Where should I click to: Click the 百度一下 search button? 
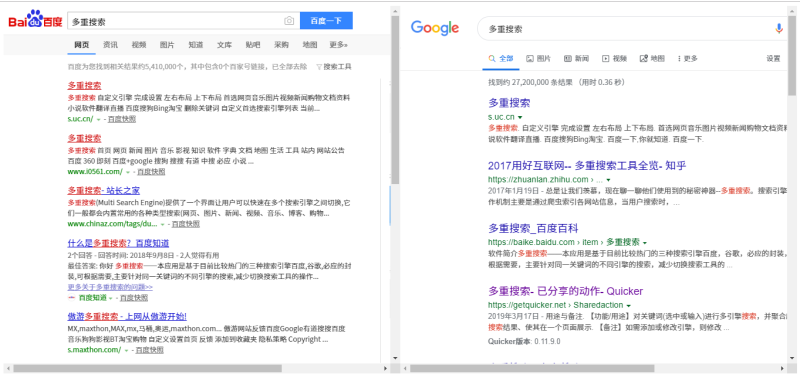[326, 21]
